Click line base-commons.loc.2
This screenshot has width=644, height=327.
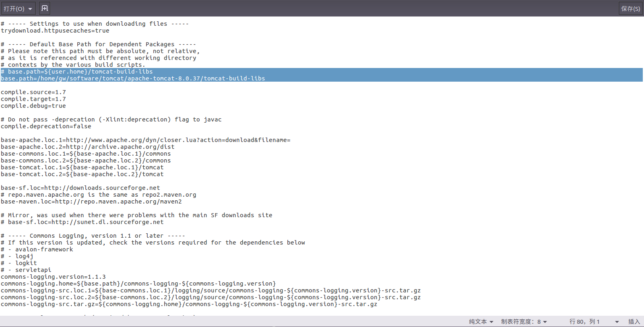click(86, 160)
